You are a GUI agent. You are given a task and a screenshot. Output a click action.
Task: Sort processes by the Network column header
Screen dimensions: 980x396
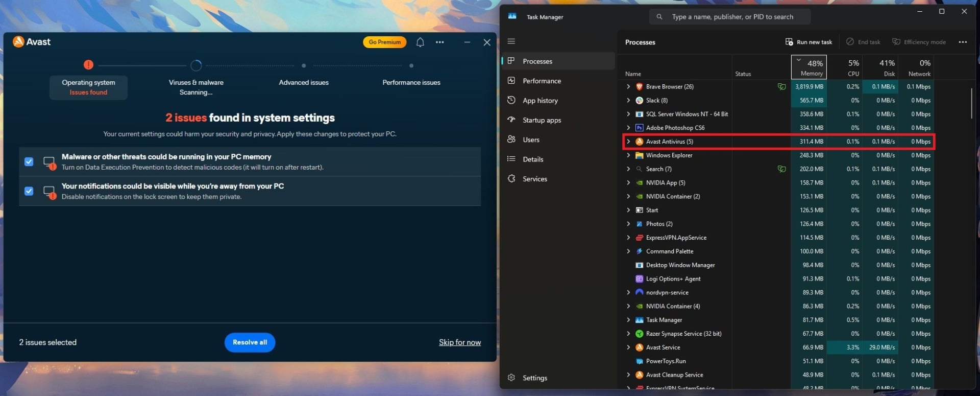pyautogui.click(x=916, y=67)
